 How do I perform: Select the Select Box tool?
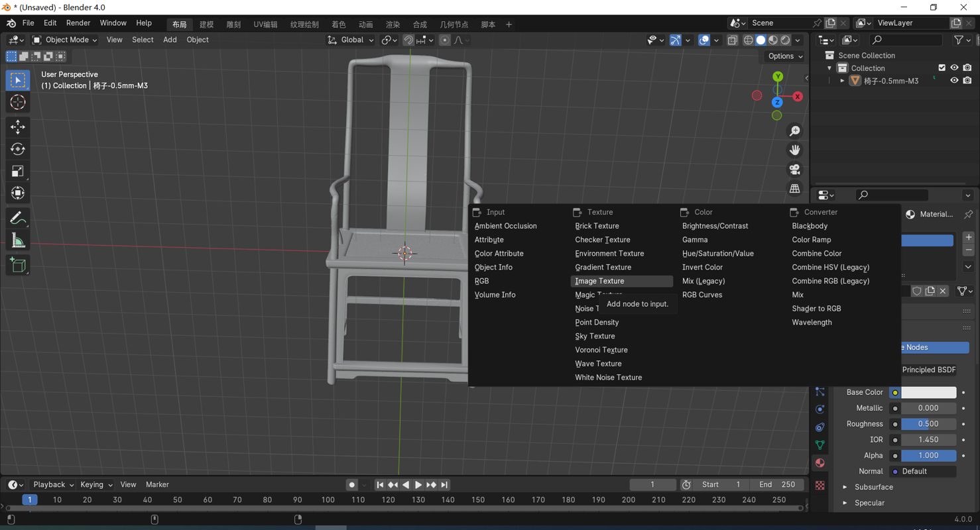click(x=18, y=80)
